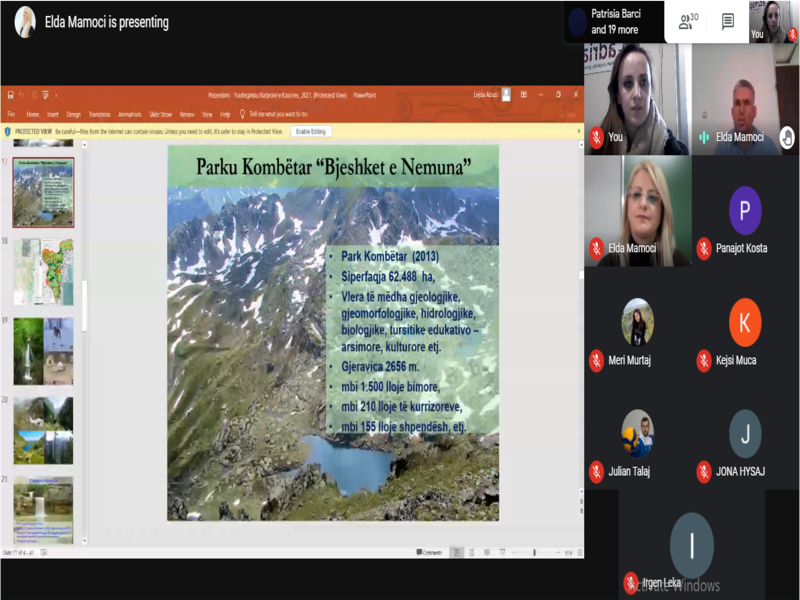Screen dimensions: 800x600
Task: Open the Review ribbon tab
Action: click(187, 114)
